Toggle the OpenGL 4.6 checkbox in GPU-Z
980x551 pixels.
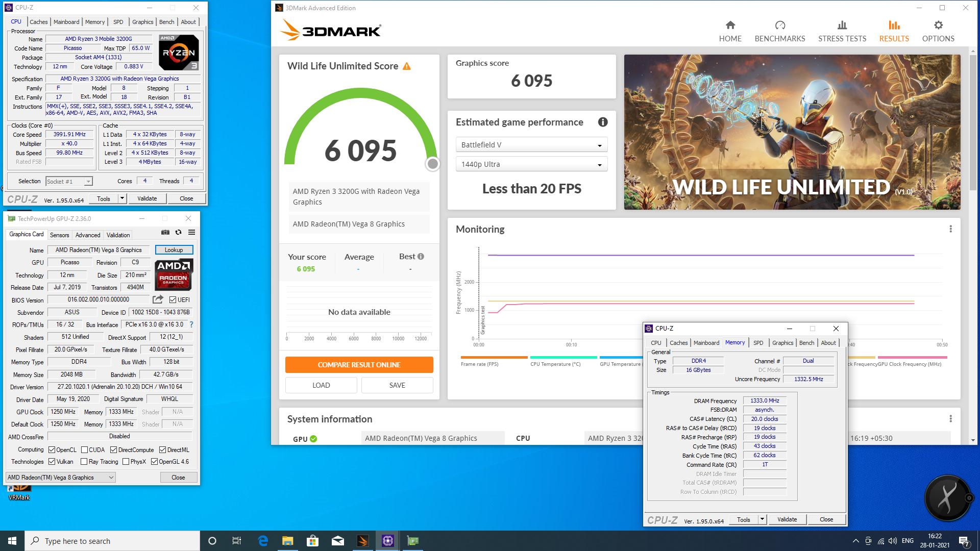(154, 462)
